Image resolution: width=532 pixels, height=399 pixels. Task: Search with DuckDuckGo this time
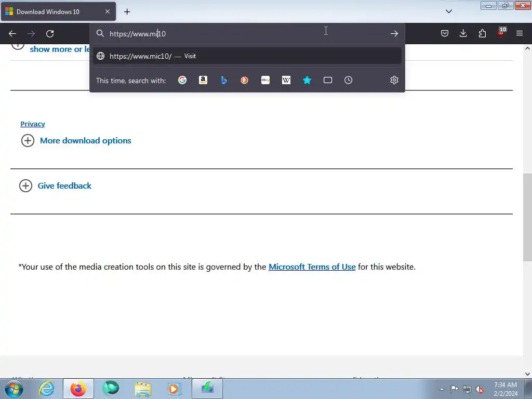pyautogui.click(x=244, y=80)
